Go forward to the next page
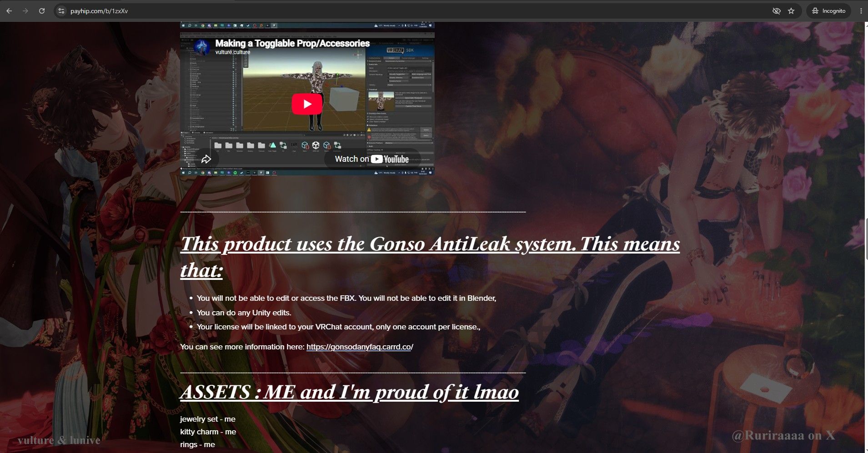 25,11
